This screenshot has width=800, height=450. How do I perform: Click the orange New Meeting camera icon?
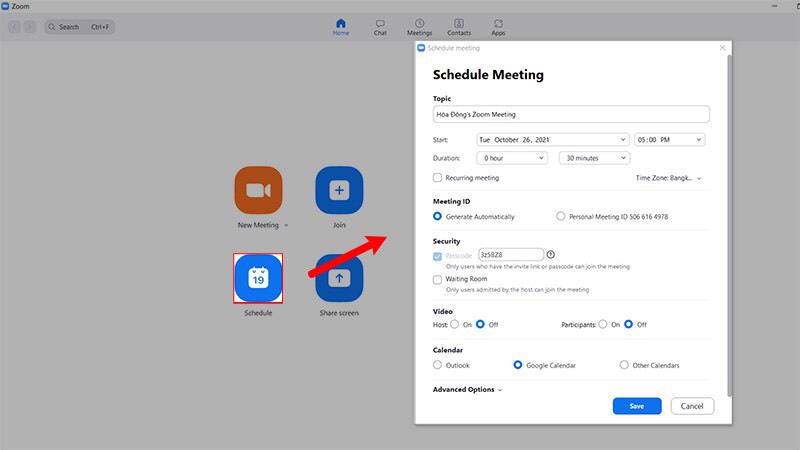click(x=258, y=190)
